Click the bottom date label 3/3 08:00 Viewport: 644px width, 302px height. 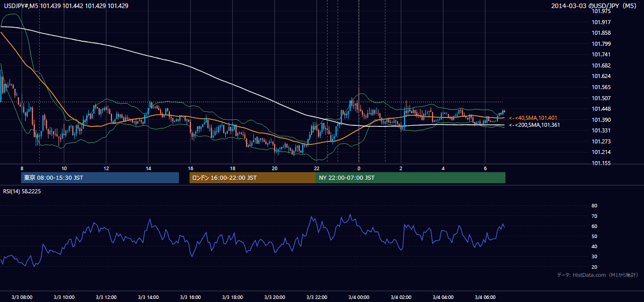22,297
